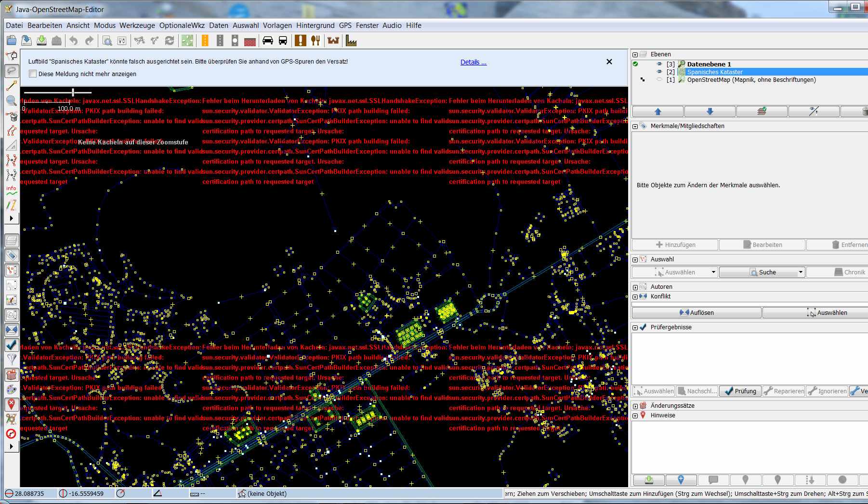Click the refresh arrows toolbar icon
This screenshot has height=504, width=868.
(170, 41)
